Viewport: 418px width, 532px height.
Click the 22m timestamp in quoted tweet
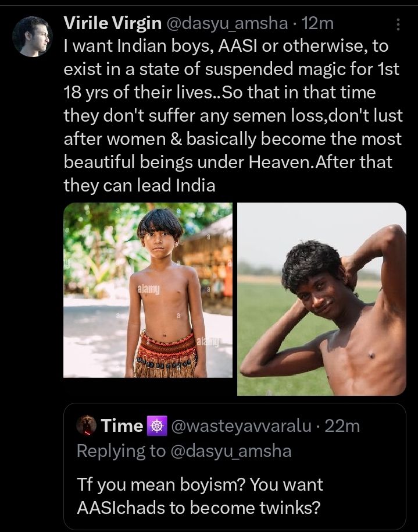342,426
